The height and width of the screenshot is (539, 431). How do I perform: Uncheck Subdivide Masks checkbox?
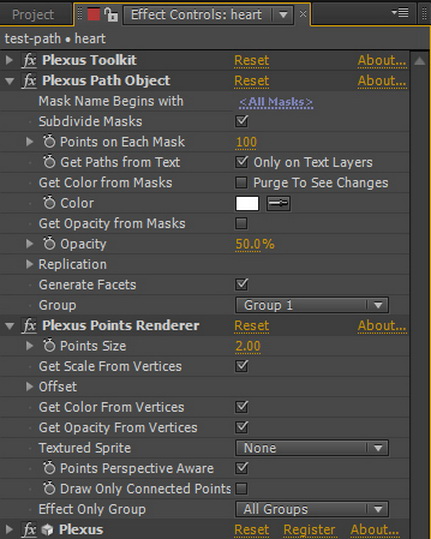(x=242, y=121)
